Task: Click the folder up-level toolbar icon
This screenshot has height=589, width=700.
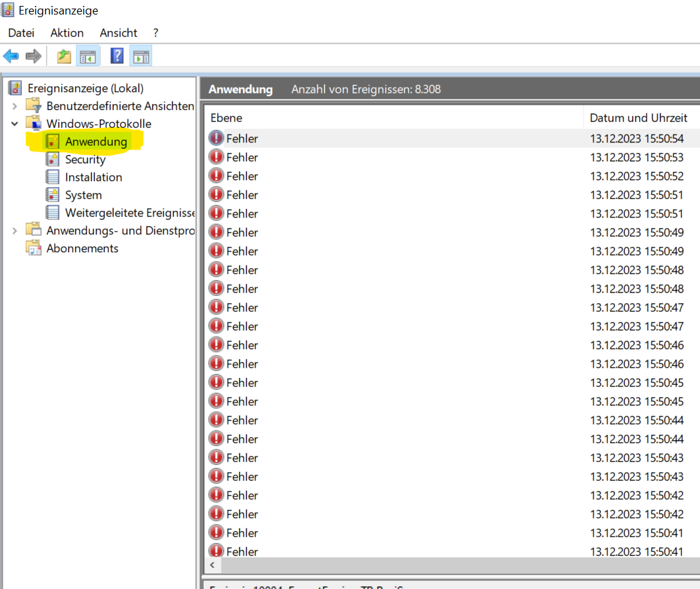Action: point(64,56)
